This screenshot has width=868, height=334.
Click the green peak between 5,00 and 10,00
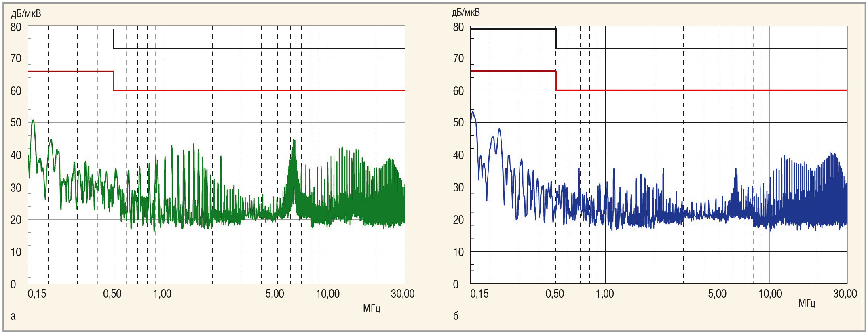pyautogui.click(x=294, y=141)
